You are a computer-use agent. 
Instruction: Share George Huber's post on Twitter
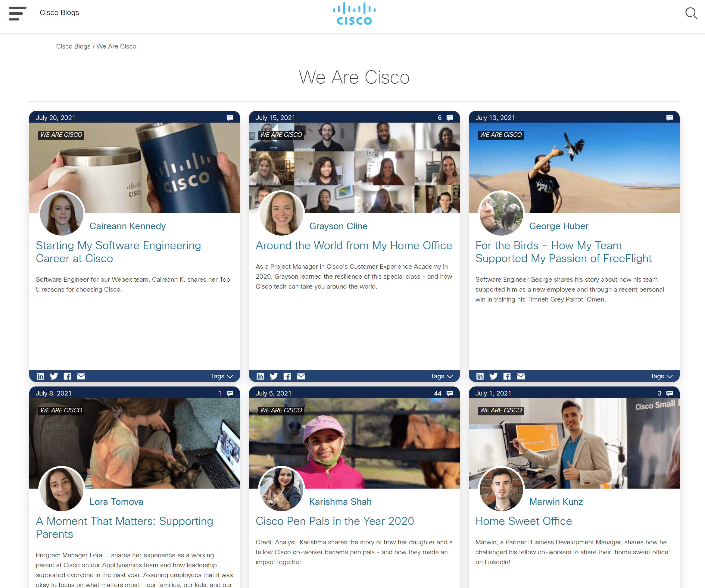(494, 377)
